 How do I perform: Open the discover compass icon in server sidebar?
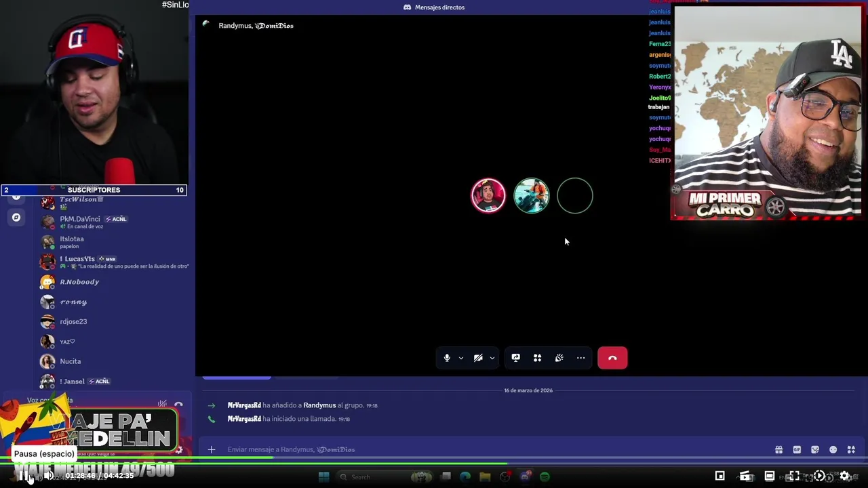pos(16,218)
